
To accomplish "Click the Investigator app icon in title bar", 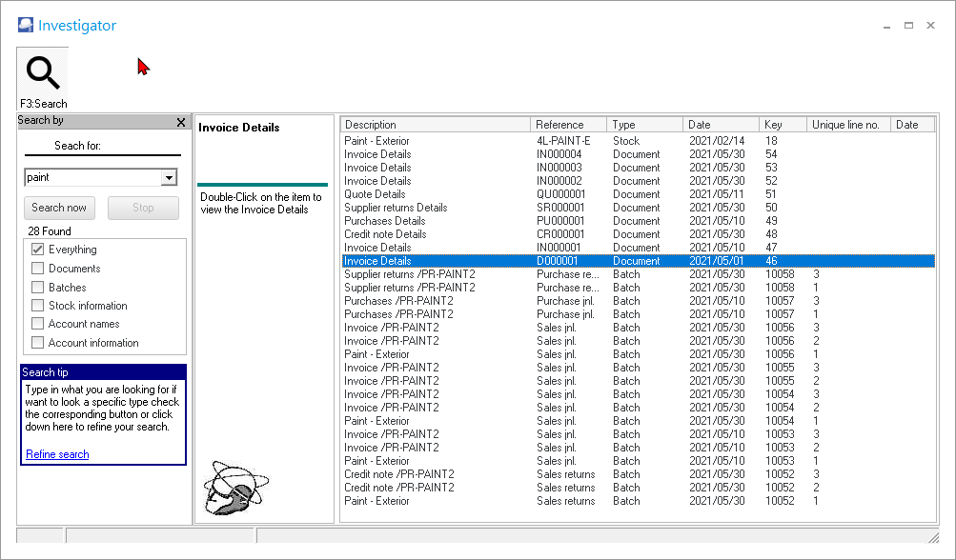I will click(x=26, y=26).
